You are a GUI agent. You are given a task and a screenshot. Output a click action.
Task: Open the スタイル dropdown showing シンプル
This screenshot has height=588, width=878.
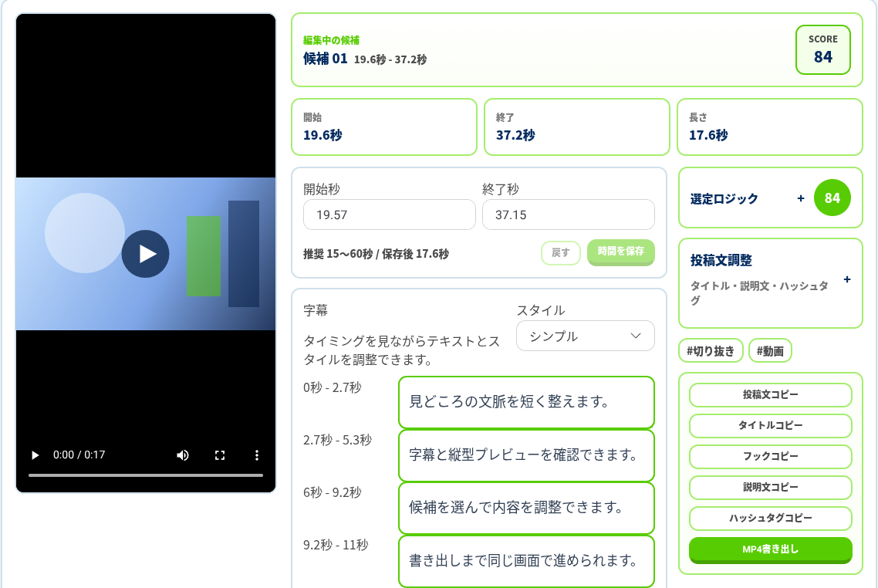click(585, 336)
